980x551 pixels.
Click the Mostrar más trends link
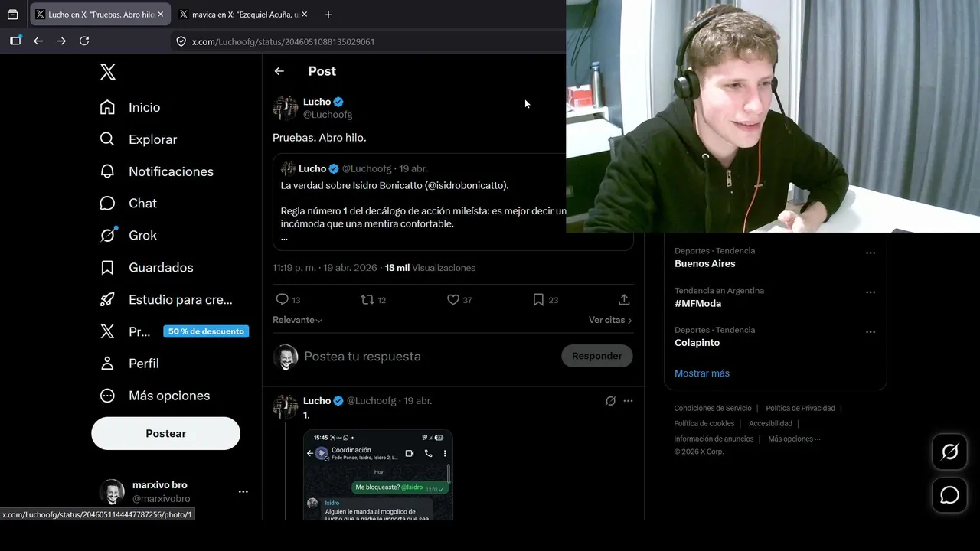702,373
